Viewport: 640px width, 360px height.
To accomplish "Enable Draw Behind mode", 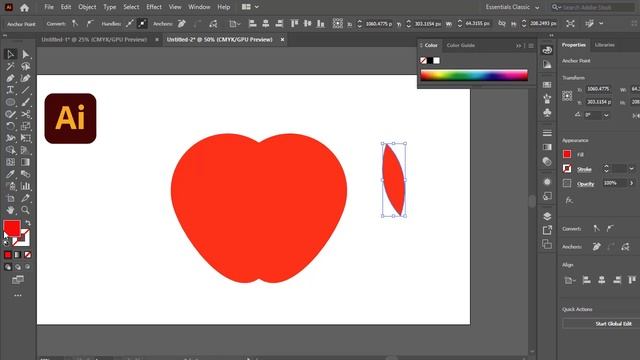I will tap(18, 267).
